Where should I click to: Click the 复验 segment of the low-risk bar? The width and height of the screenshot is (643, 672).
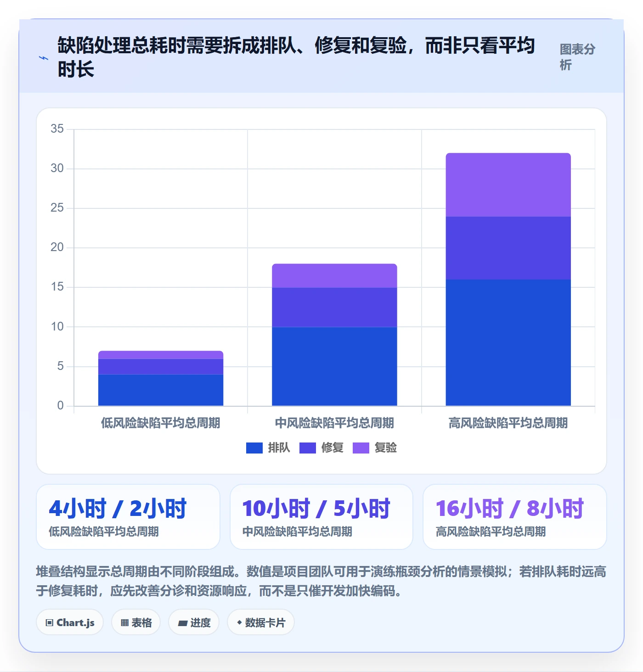tap(161, 355)
